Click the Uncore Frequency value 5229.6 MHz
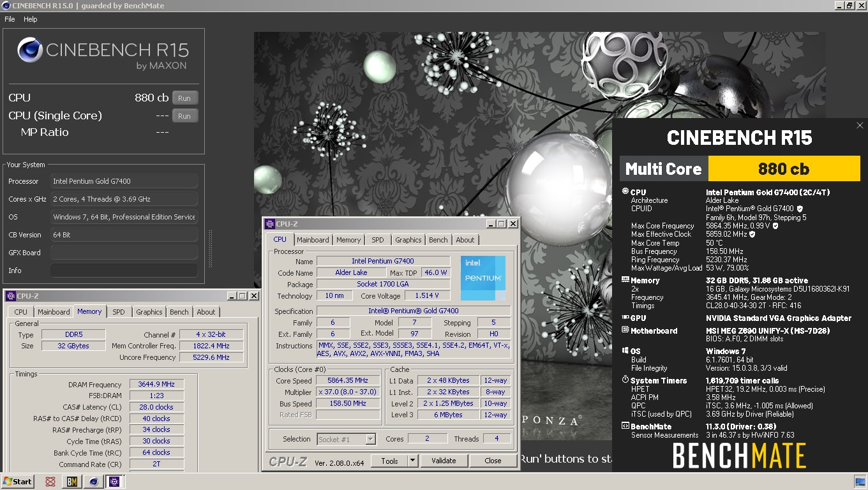Screen dimensions: 868x490 pos(211,357)
